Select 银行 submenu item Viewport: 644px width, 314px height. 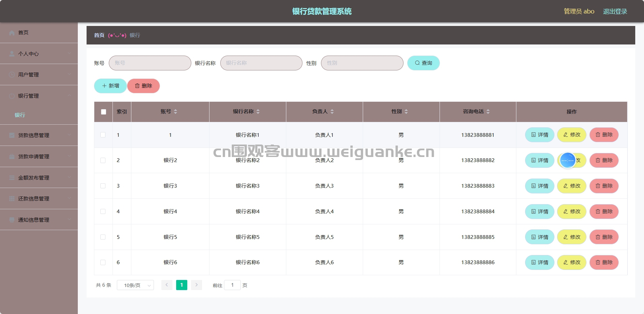coord(20,115)
